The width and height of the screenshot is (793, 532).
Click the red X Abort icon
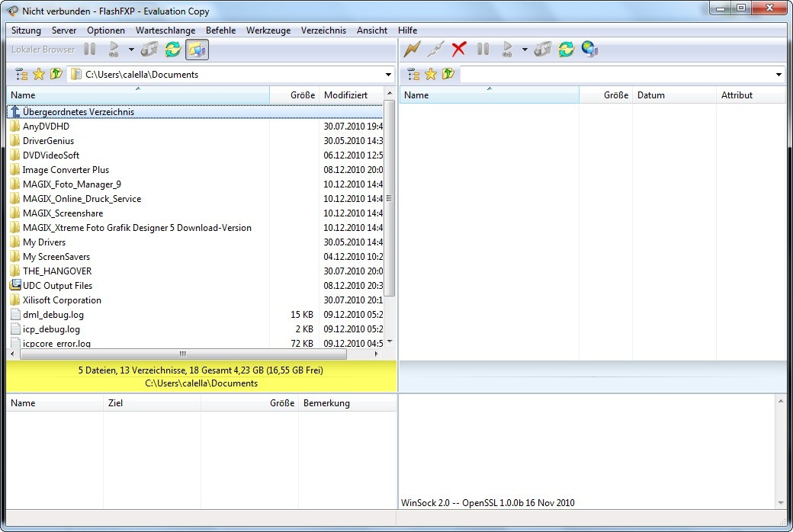pyautogui.click(x=459, y=49)
